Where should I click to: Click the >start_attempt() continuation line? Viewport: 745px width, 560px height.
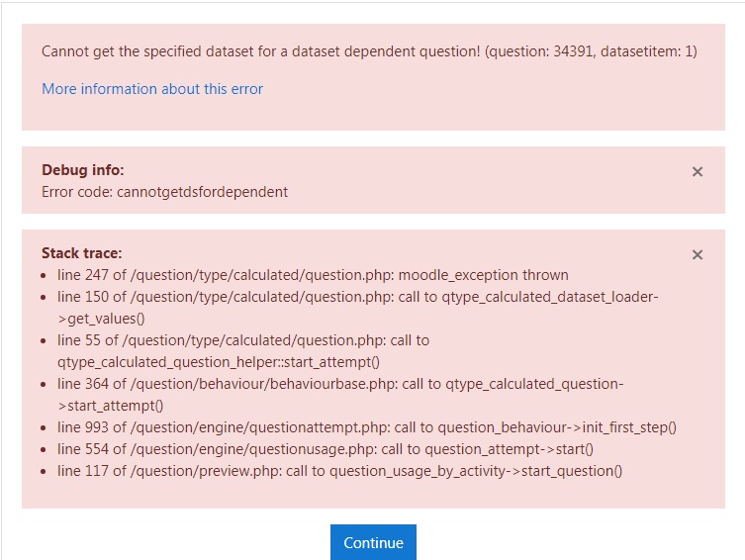(110, 406)
